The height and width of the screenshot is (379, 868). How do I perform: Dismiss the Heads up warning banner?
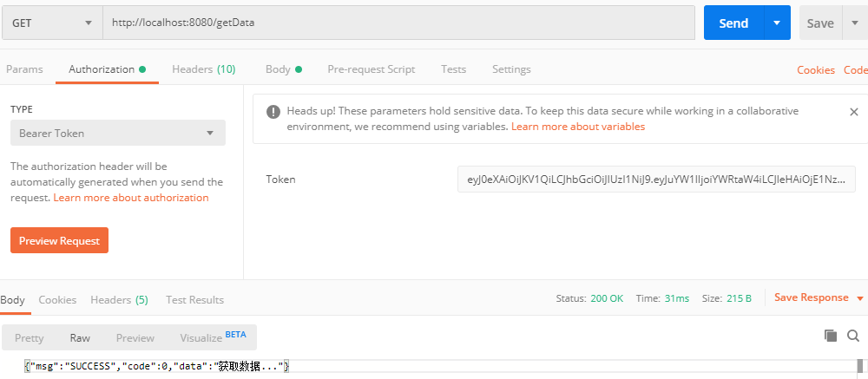pyautogui.click(x=853, y=112)
